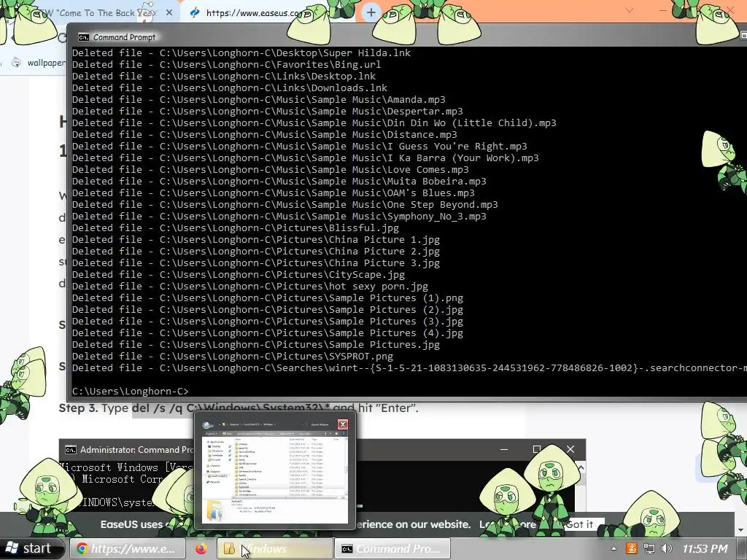
Task: Switch to the easeus.com browser tab
Action: pos(252,13)
